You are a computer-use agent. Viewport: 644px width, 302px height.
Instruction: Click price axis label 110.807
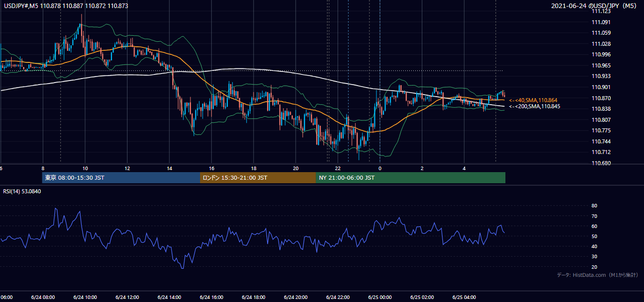[x=601, y=120]
